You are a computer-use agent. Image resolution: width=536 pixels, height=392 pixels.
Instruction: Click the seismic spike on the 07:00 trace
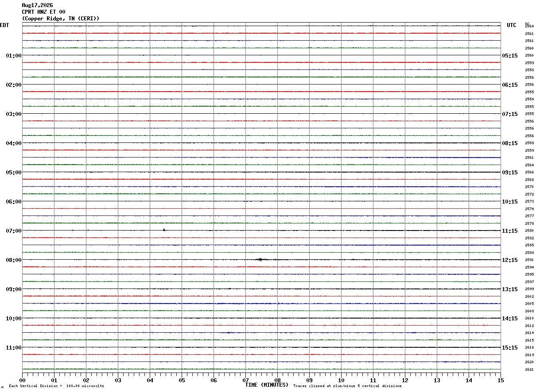[164, 230]
